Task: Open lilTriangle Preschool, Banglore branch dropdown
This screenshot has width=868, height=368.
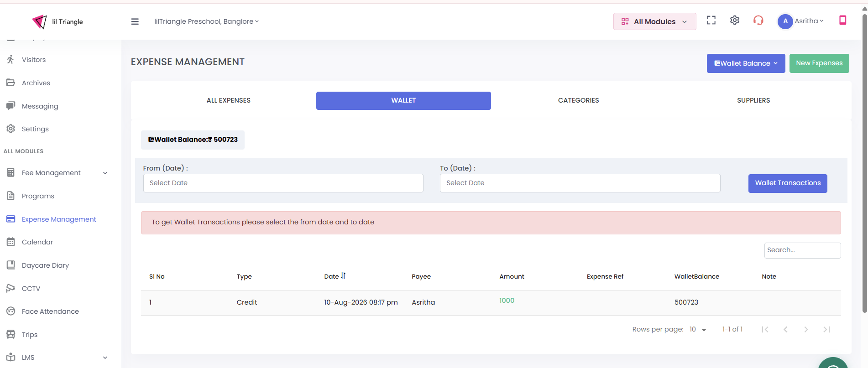Action: (206, 21)
